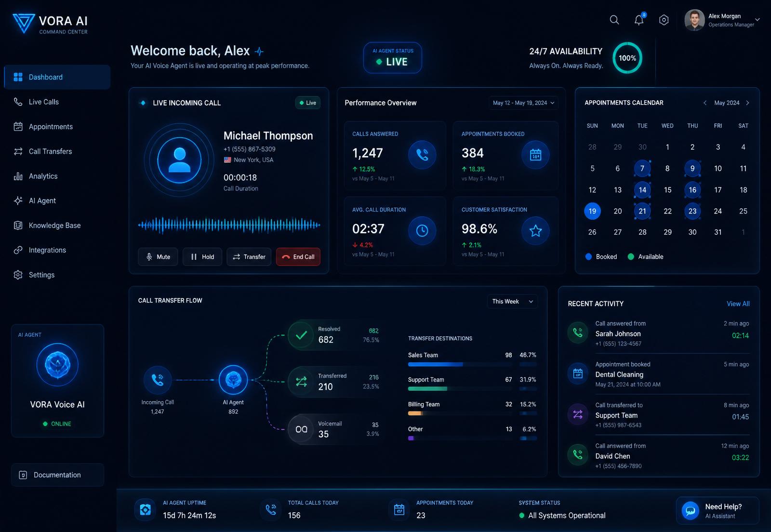Select May 19 in appointments calendar
Image resolution: width=771 pixels, height=532 pixels.
click(592, 211)
